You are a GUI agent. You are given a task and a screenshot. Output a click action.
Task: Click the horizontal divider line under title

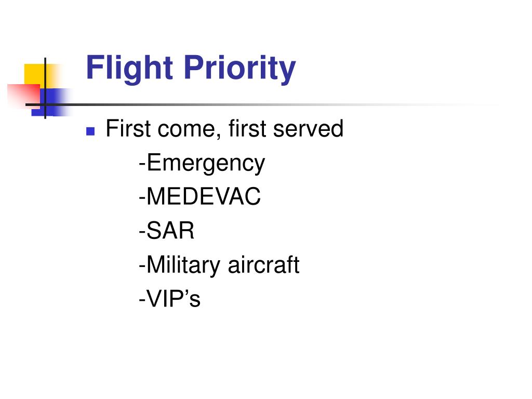(x=258, y=104)
